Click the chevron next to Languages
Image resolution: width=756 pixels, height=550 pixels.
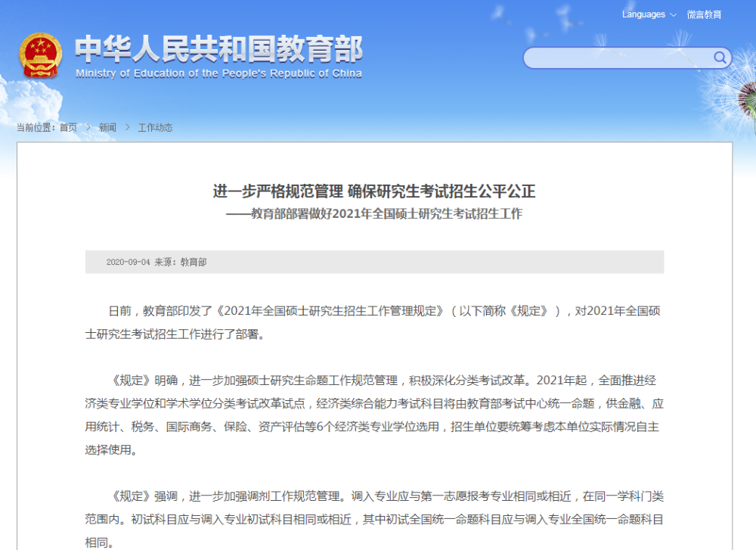(673, 15)
